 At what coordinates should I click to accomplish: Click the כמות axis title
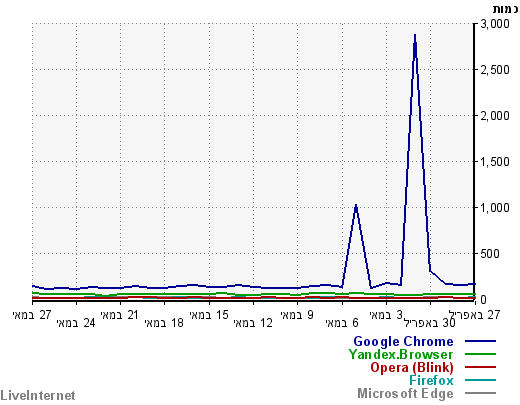505,9
